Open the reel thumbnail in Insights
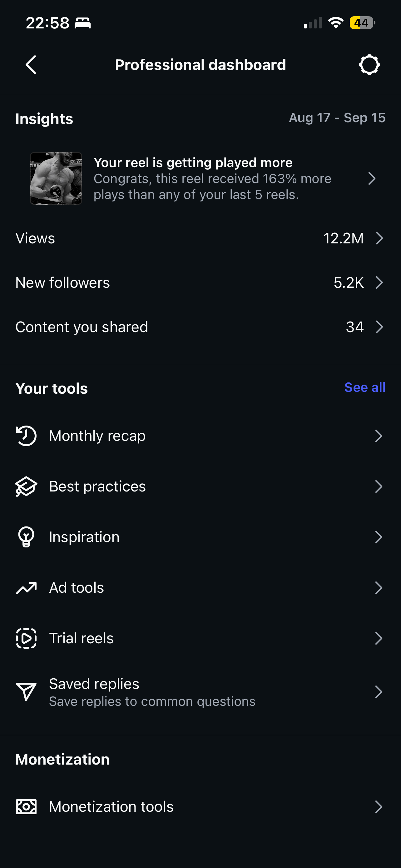Image resolution: width=401 pixels, height=868 pixels. click(56, 178)
